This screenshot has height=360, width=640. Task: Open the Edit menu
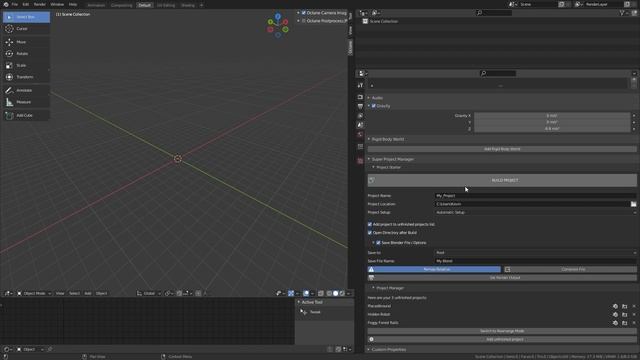pos(26,4)
